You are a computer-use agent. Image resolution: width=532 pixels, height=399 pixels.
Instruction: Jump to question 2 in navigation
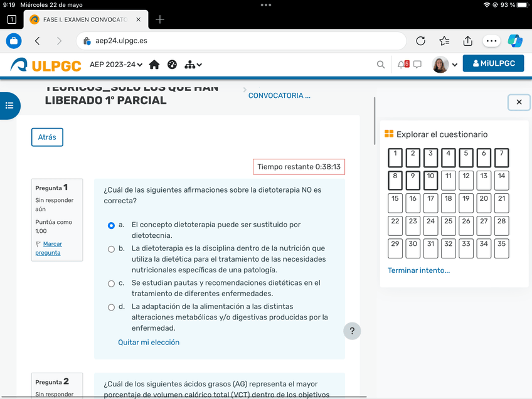tap(413, 157)
